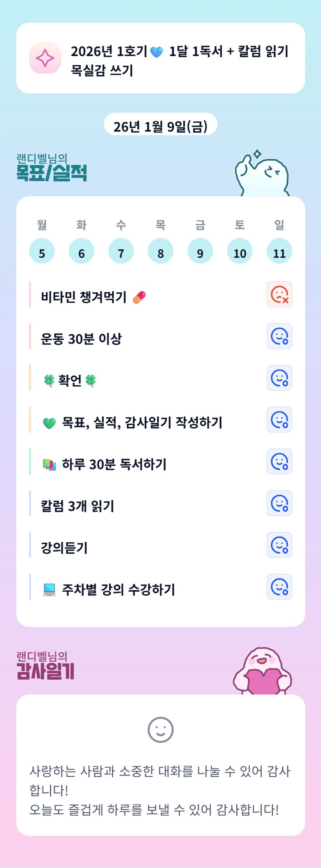Toggle the failed status for 비타민 챙겨먹기
The height and width of the screenshot is (868, 321).
click(279, 294)
